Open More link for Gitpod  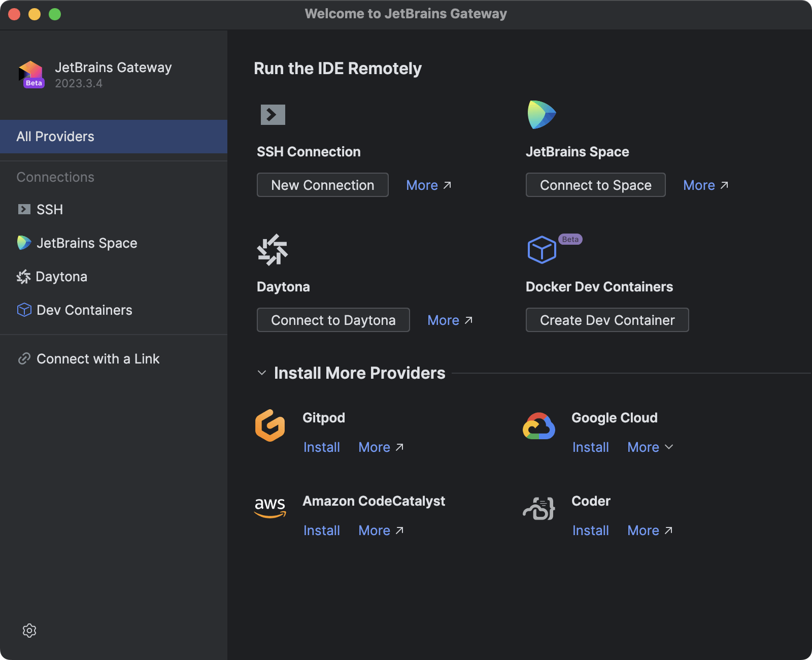(381, 447)
